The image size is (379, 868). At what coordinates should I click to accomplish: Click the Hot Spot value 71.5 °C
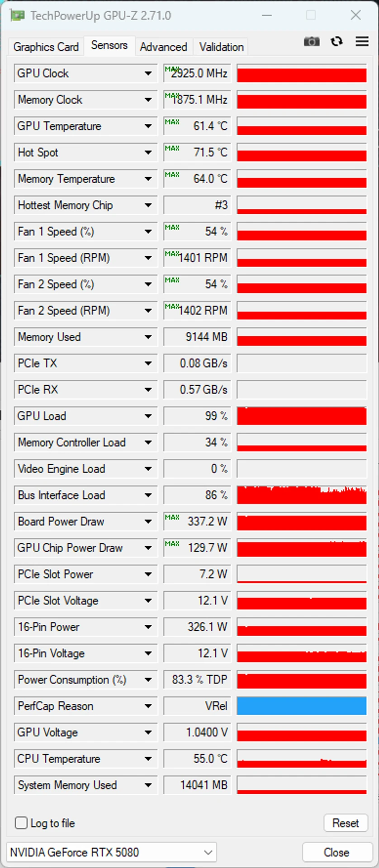[x=197, y=152]
